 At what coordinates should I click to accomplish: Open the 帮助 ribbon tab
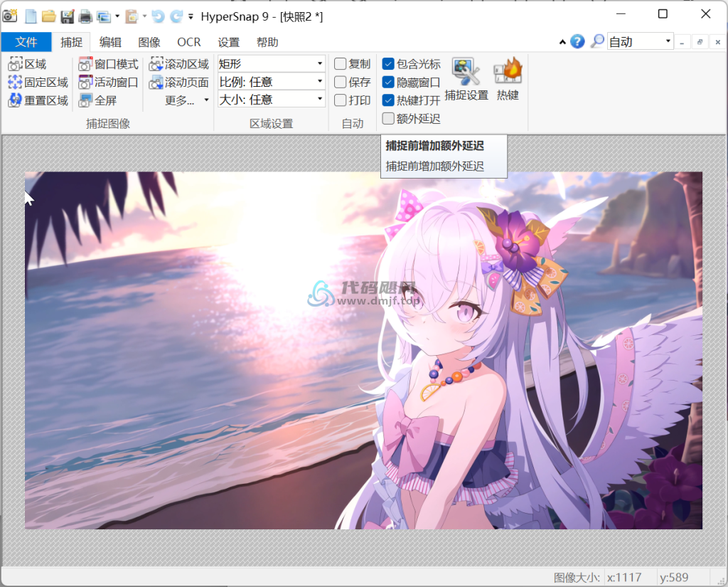(267, 42)
